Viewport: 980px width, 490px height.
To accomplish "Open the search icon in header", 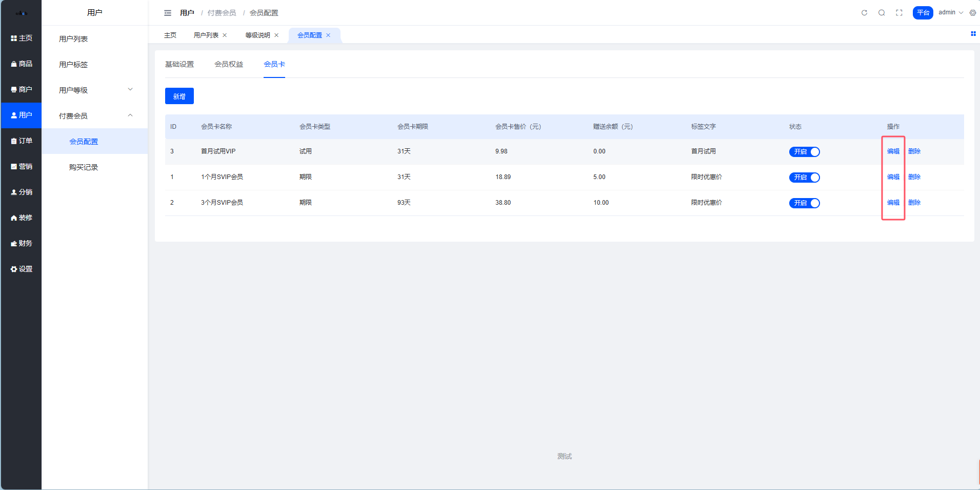I will (882, 13).
